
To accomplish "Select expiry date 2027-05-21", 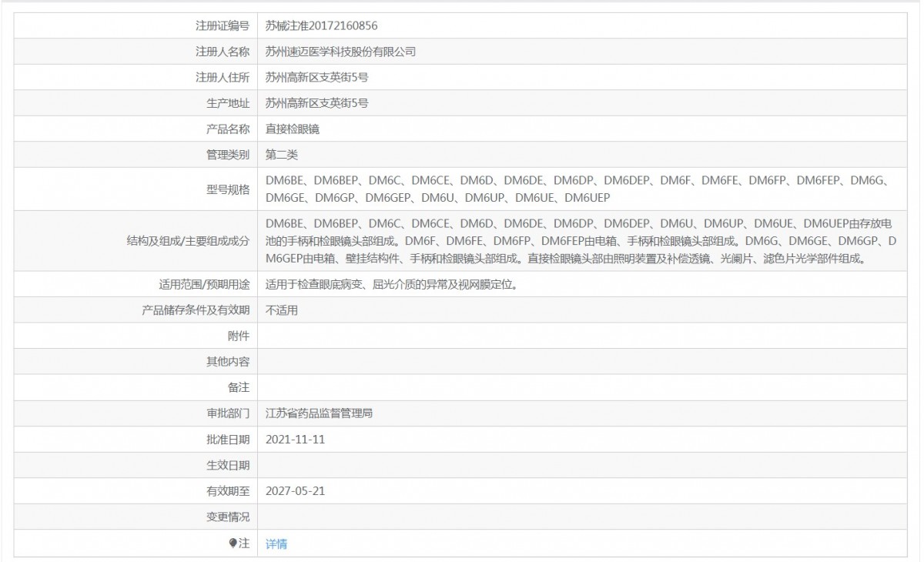I will 296,491.
